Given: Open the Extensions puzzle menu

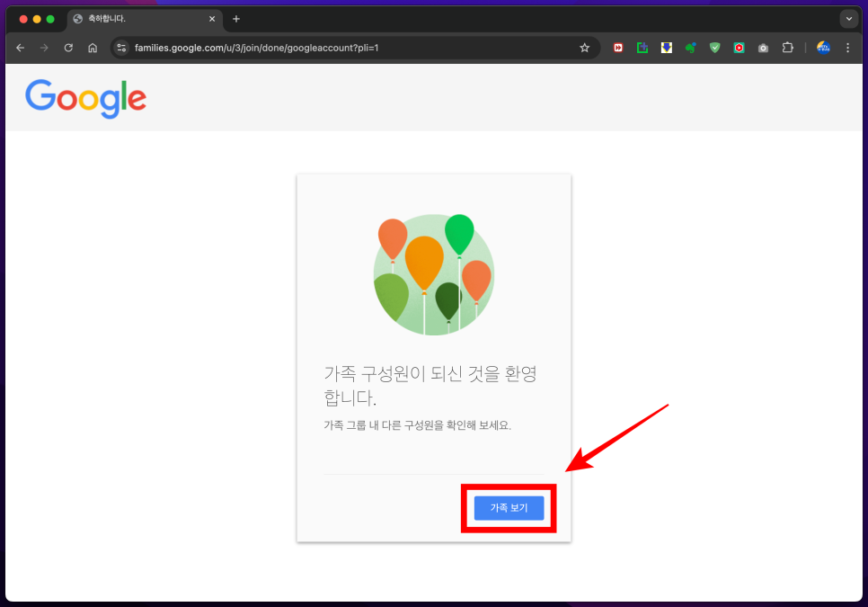Looking at the screenshot, I should pyautogui.click(x=788, y=49).
